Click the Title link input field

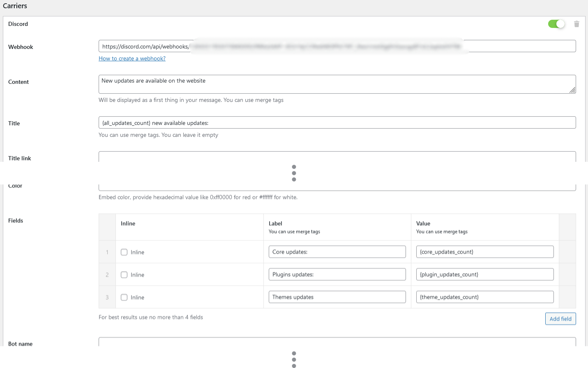point(337,156)
